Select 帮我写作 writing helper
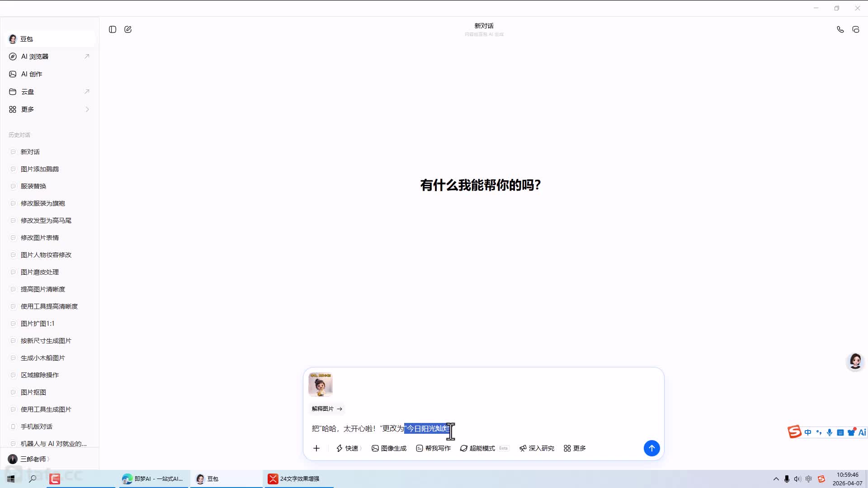 (x=433, y=448)
